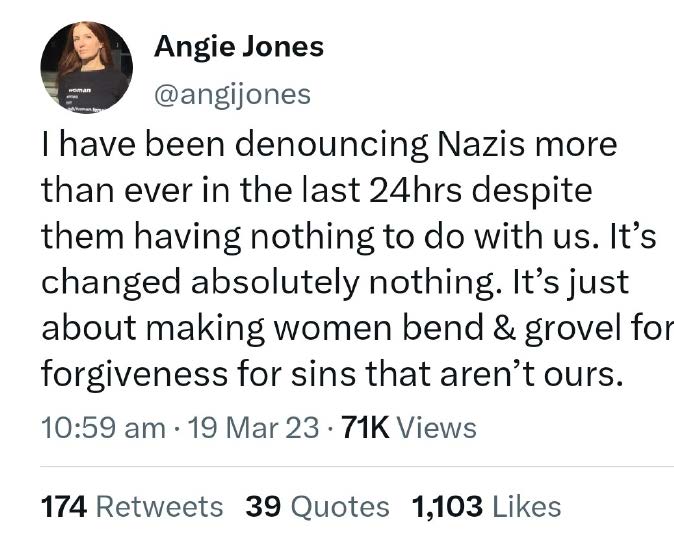Show the 174 Retweets list
Screen dimensions: 674x555
pyautogui.click(x=132, y=506)
